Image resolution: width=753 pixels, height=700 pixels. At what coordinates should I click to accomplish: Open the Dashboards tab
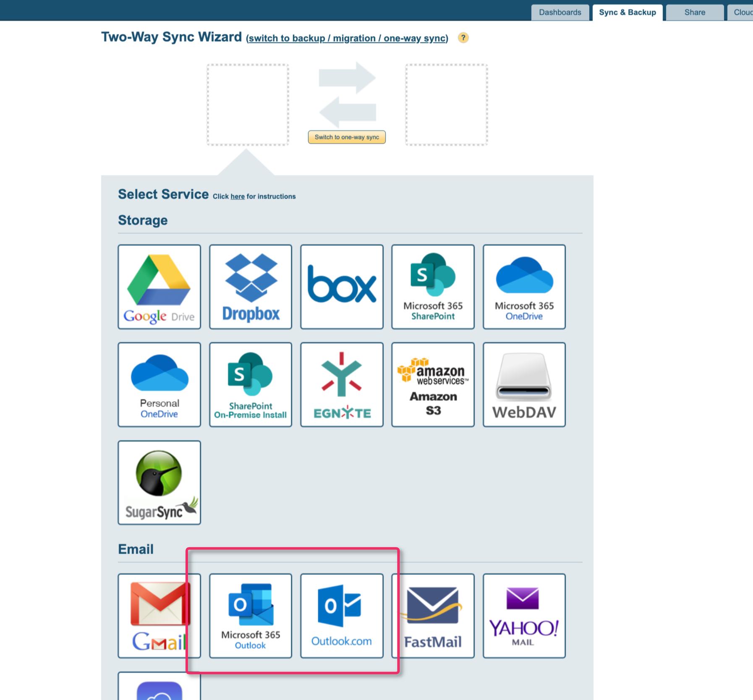(560, 12)
